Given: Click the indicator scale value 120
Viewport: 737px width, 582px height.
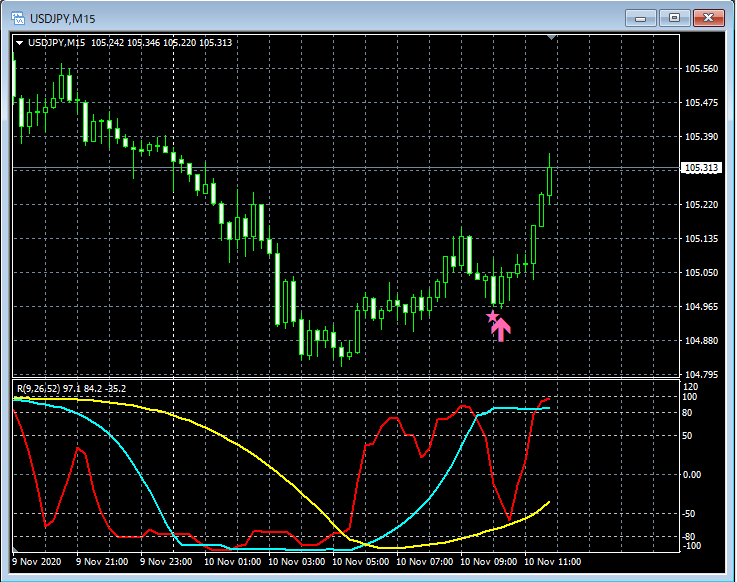Looking at the screenshot, I should pos(690,386).
